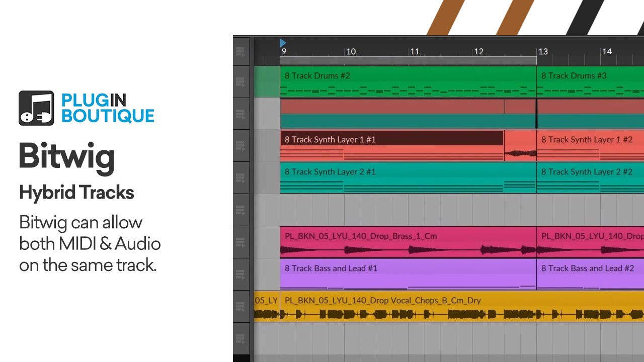This screenshot has height=362, width=644.
Task: Click bar 13 on the timeline ruler
Action: click(543, 51)
